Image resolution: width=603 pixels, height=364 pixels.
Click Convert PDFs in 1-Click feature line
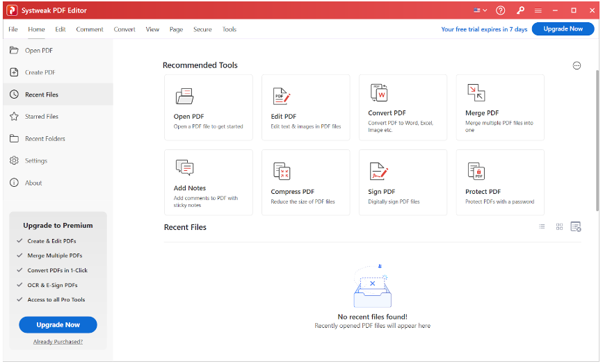click(x=57, y=270)
